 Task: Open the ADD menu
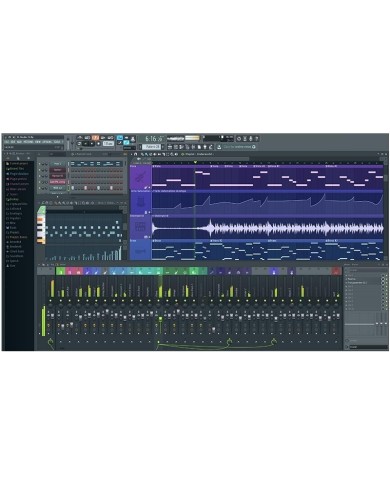click(x=18, y=142)
